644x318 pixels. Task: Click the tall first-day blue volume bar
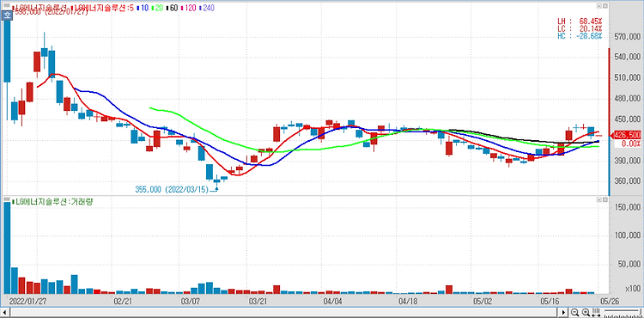7,248
